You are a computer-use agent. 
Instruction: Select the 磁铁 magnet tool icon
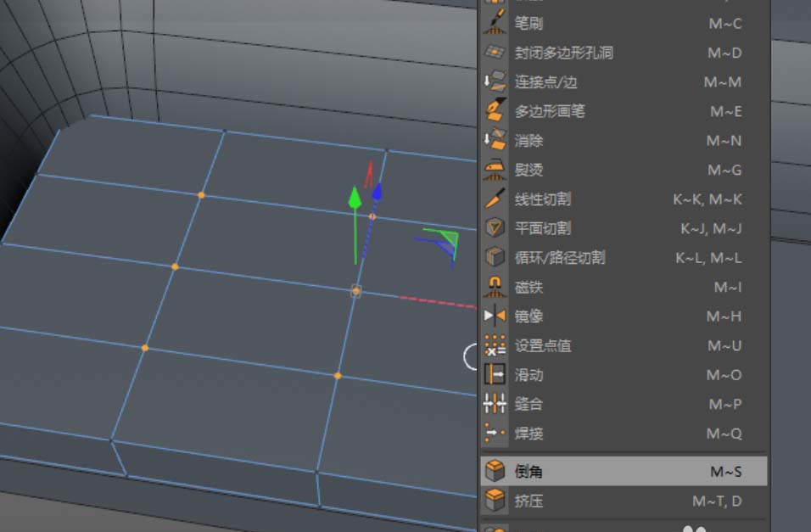coord(495,287)
